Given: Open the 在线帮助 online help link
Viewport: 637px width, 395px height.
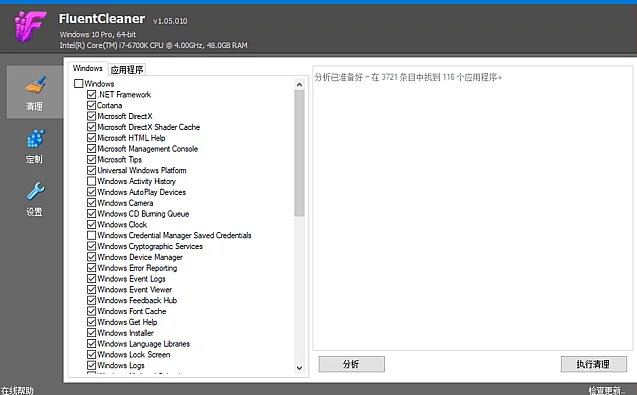Looking at the screenshot, I should pos(17,391).
